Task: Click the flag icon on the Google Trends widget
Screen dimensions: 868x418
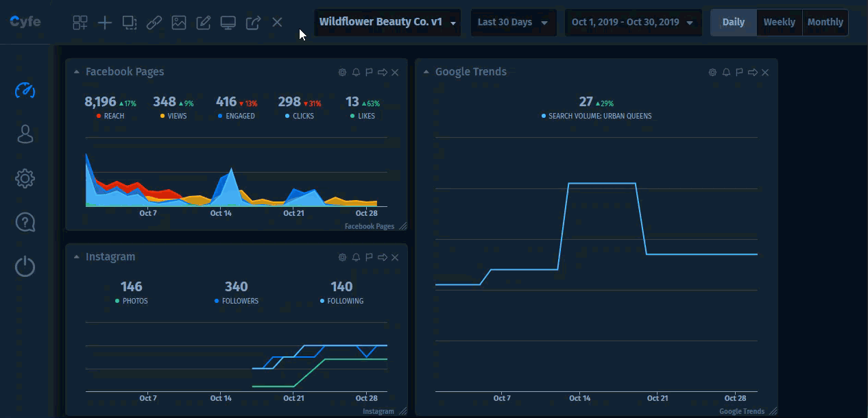Action: pyautogui.click(x=738, y=72)
